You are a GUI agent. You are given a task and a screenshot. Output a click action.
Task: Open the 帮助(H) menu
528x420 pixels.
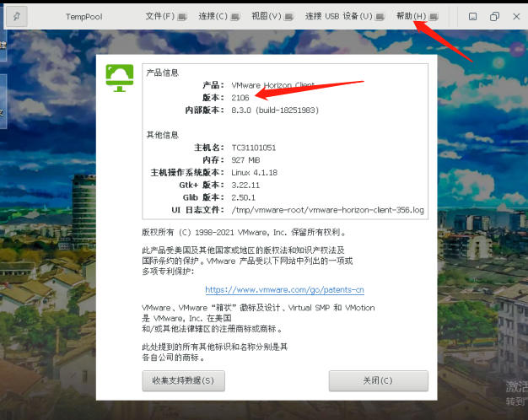(x=411, y=16)
